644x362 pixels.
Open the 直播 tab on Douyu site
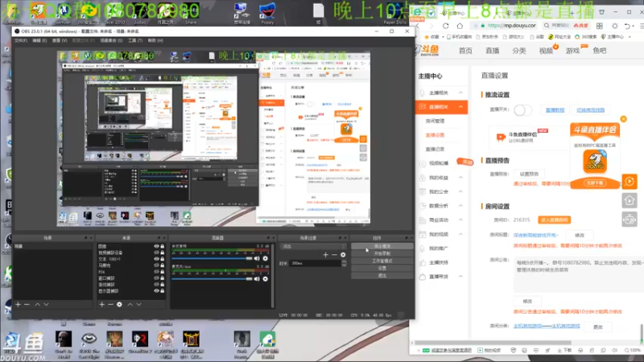[492, 51]
